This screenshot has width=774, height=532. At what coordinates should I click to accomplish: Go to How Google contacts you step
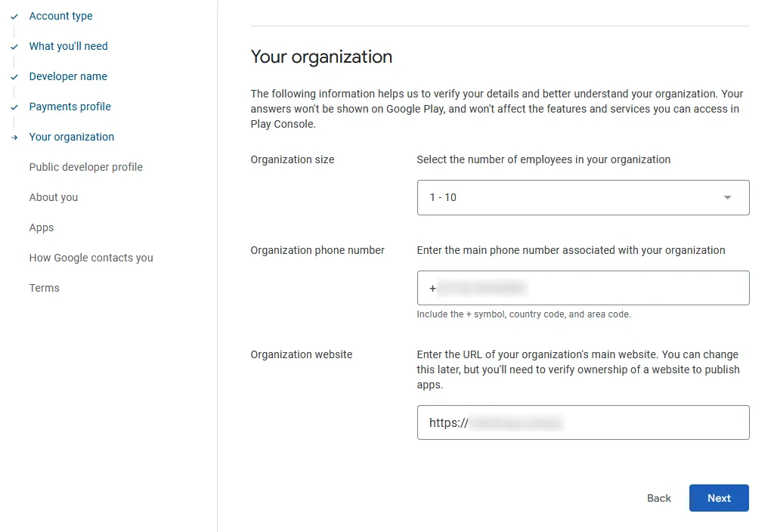[91, 258]
